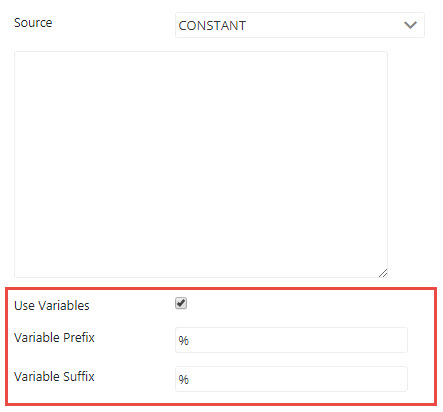The height and width of the screenshot is (412, 443).
Task: Click the Use Variables label
Action: pos(52,305)
